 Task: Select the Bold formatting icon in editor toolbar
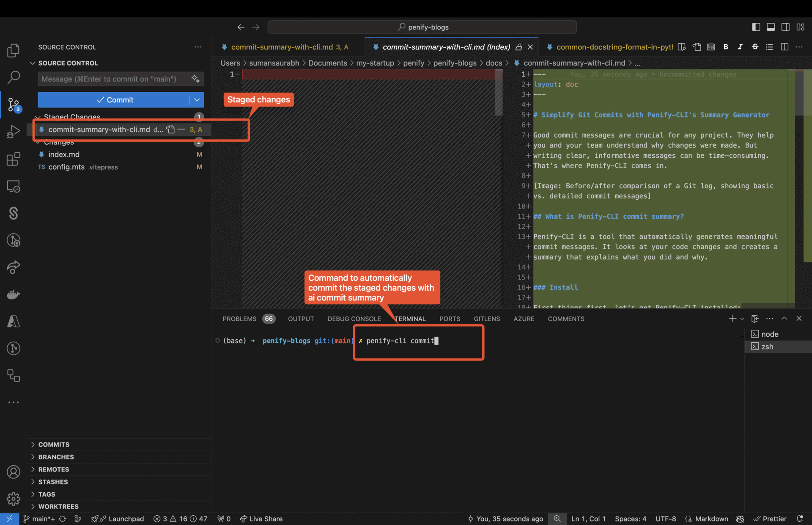[x=726, y=47]
